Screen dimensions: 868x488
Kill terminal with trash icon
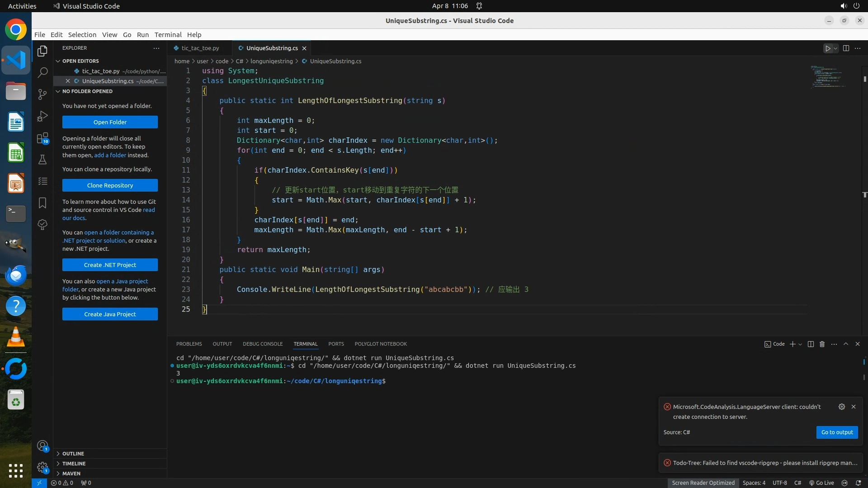(x=822, y=344)
